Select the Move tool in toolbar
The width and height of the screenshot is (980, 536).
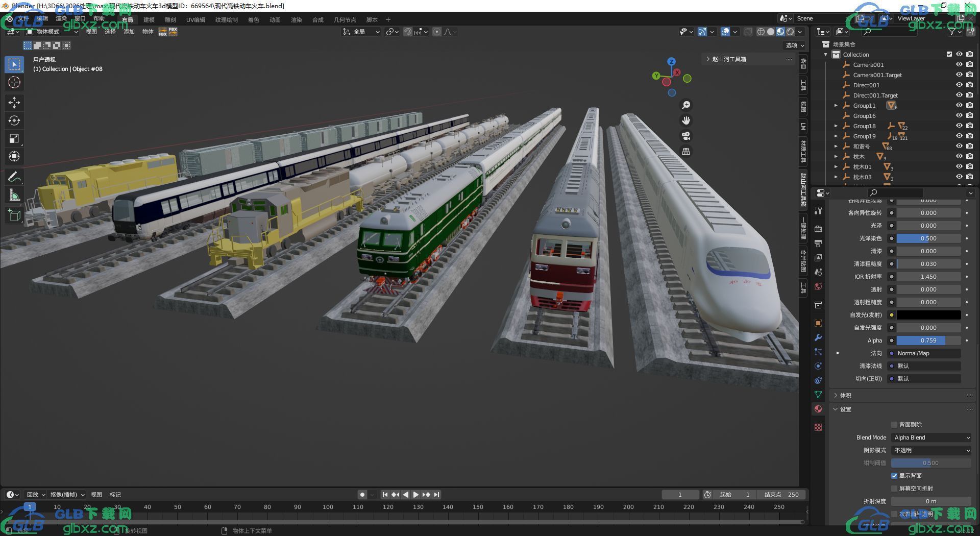coord(14,103)
